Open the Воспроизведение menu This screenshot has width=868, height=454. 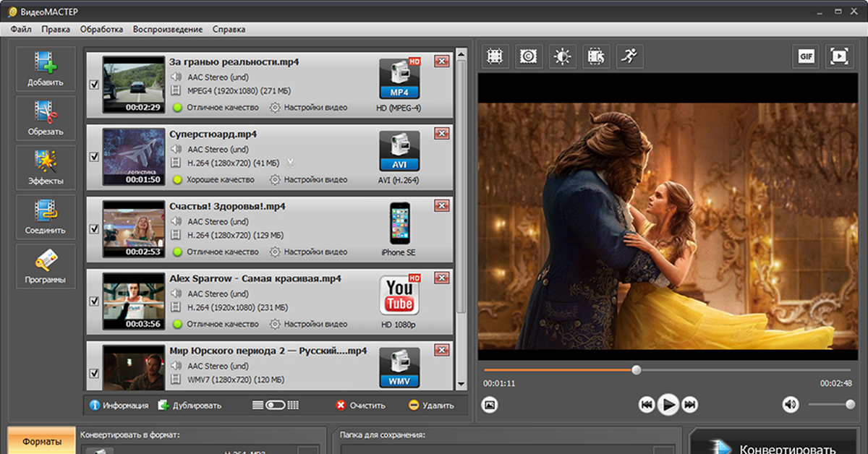[167, 30]
